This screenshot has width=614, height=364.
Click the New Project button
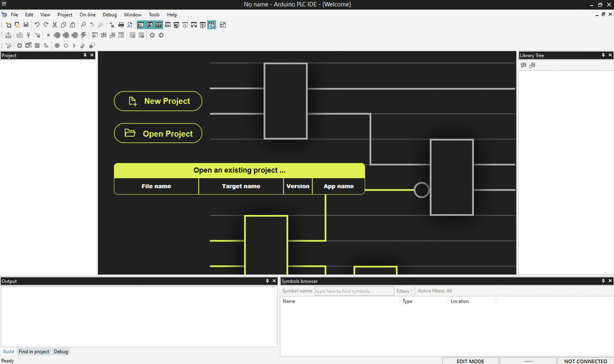tap(158, 101)
